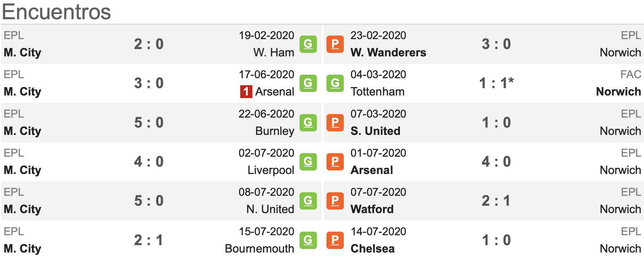Click the Encuentros heading

56,12
